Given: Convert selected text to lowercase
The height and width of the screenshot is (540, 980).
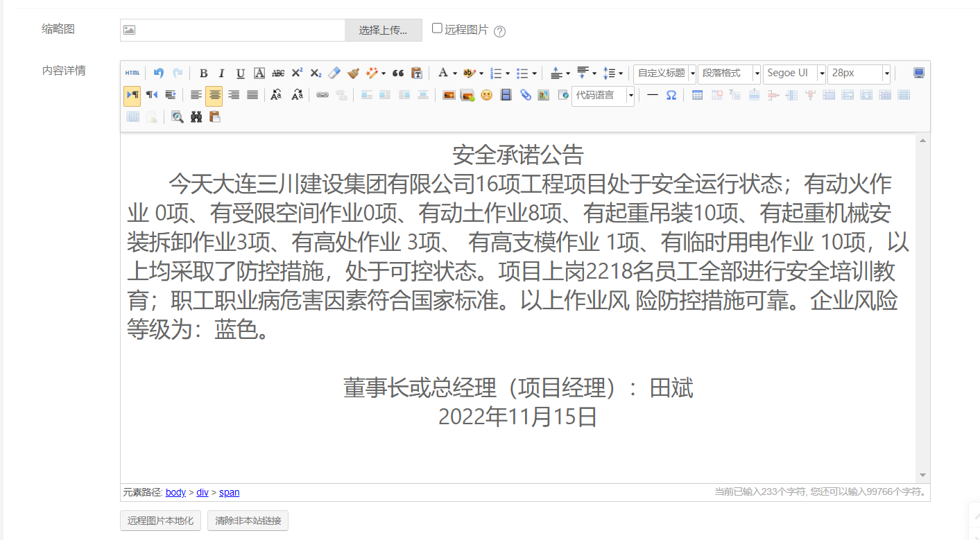Looking at the screenshot, I should click(x=297, y=95).
